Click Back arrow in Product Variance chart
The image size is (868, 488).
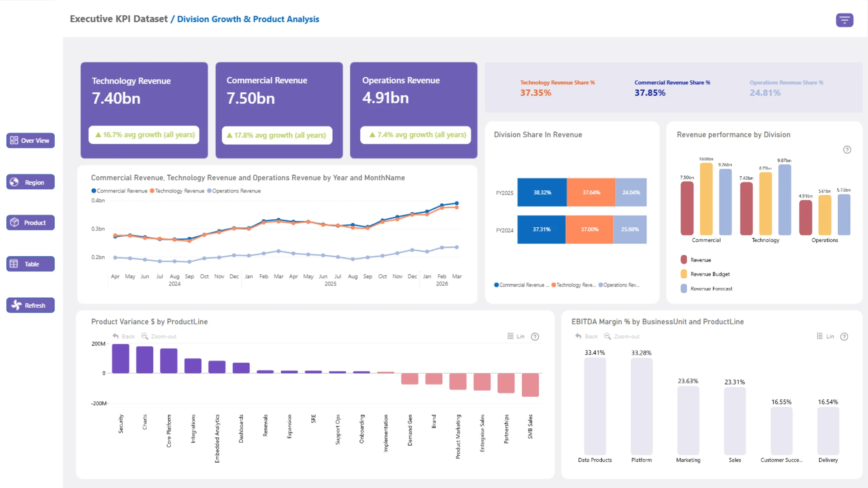coord(116,337)
